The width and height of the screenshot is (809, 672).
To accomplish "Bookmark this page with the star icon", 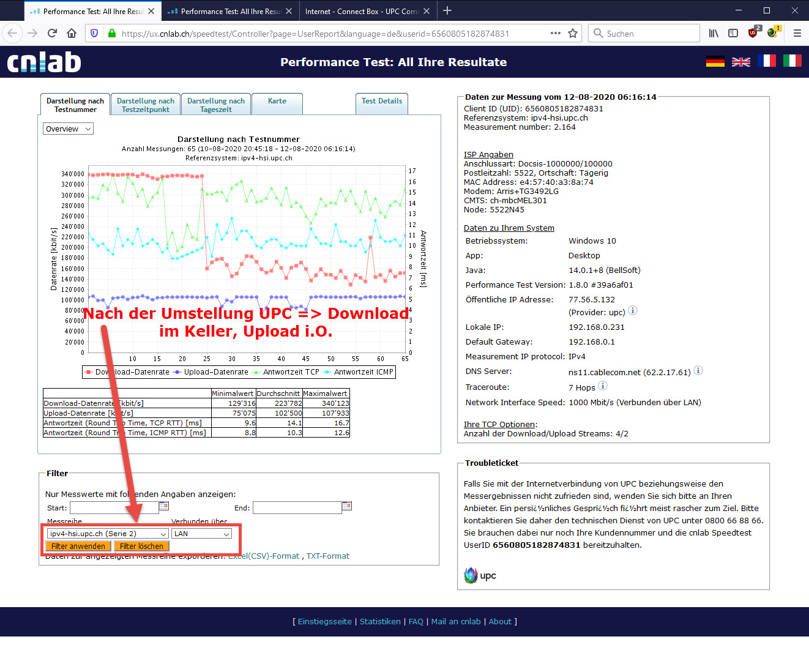I will pyautogui.click(x=573, y=33).
